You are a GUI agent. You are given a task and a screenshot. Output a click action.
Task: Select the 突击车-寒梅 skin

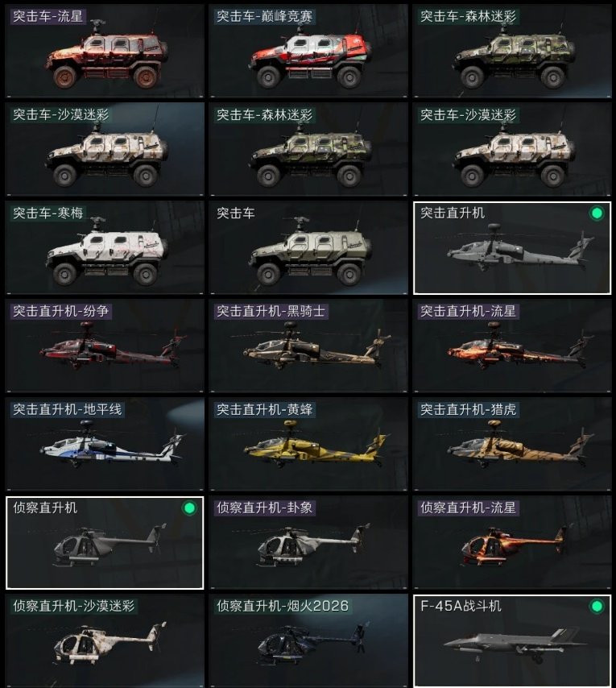click(x=105, y=248)
